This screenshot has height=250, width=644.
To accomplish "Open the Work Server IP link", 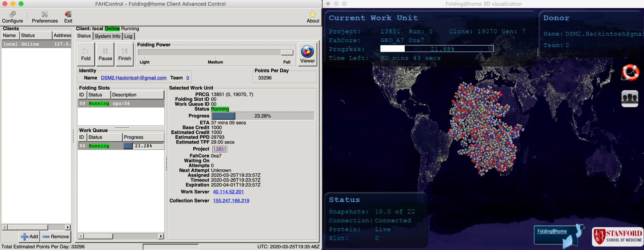I will [x=228, y=192].
